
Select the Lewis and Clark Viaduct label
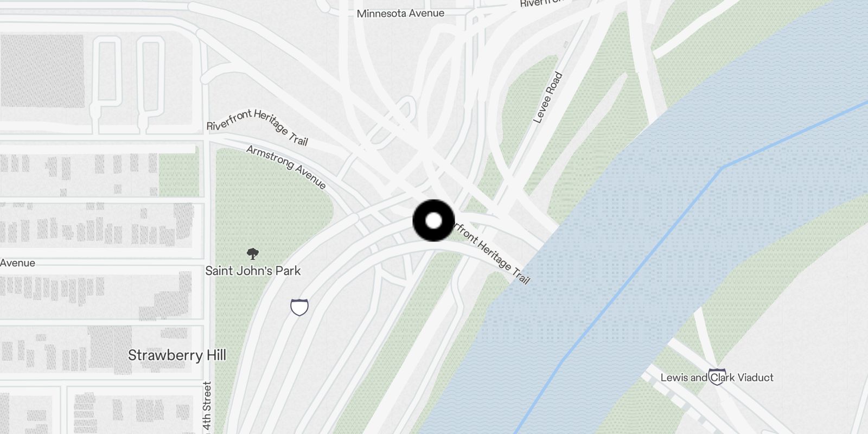coord(717,378)
